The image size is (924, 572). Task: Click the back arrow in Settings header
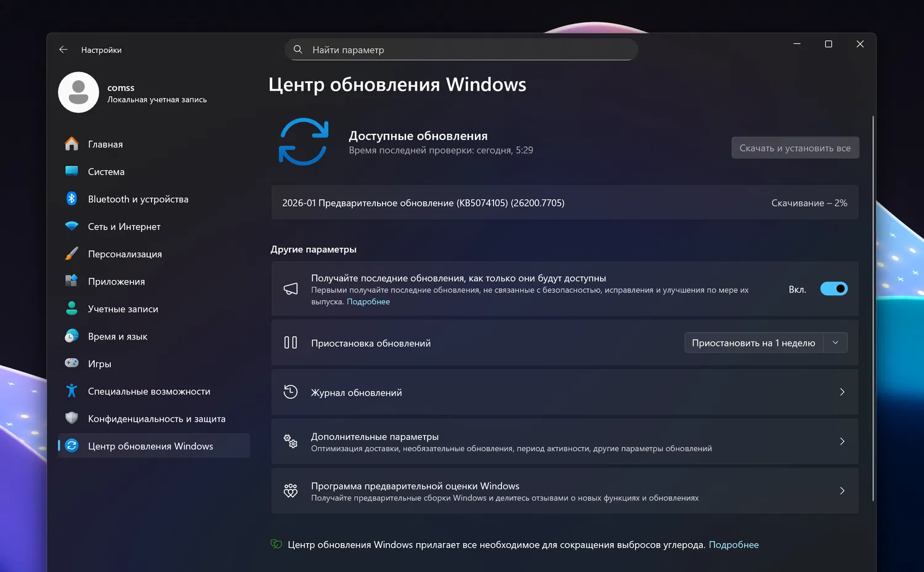point(63,49)
